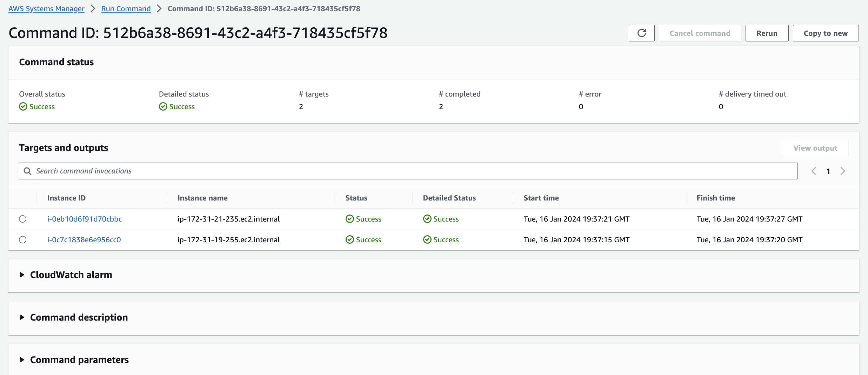This screenshot has width=868, height=375.
Task: Click the Copy to new button
Action: tap(826, 33)
